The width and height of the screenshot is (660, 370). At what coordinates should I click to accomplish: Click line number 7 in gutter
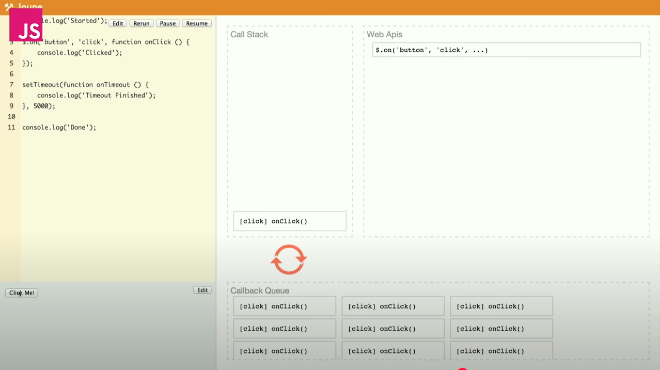pyautogui.click(x=11, y=85)
